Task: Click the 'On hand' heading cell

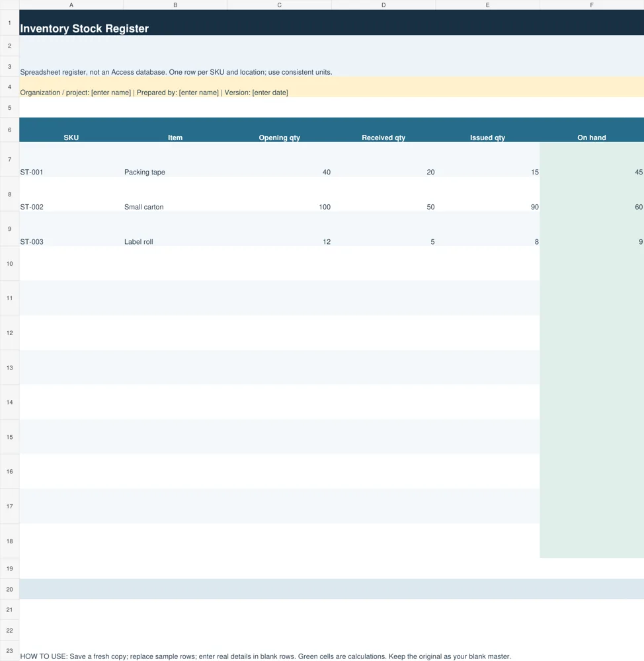Action: [592, 130]
